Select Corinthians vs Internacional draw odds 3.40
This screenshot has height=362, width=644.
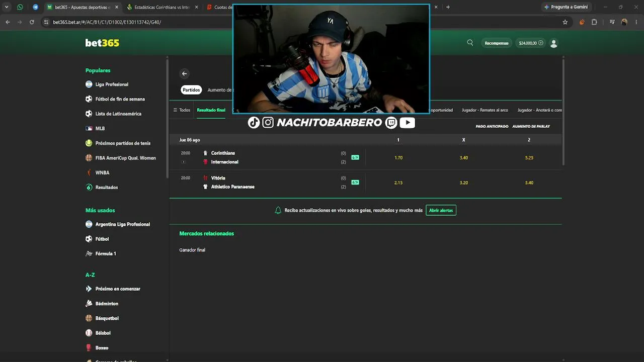[464, 157]
